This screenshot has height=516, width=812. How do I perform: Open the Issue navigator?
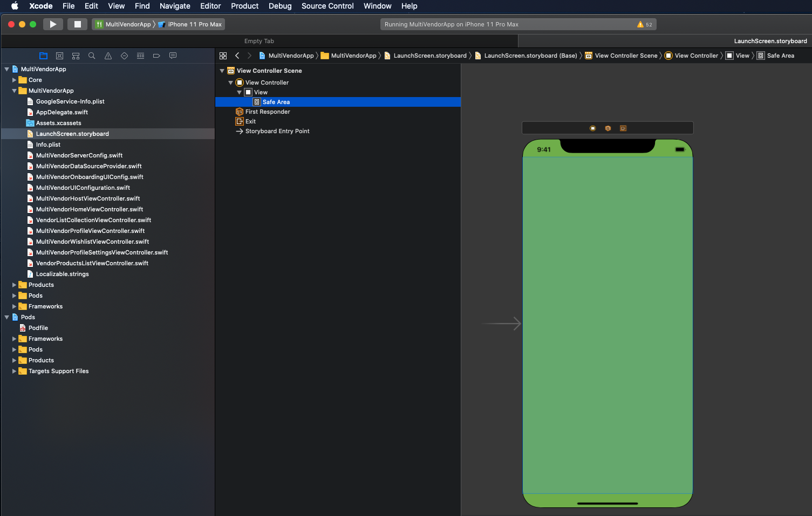(108, 56)
